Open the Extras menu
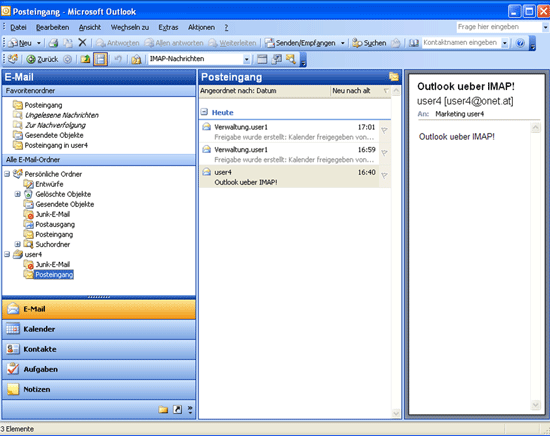This screenshot has width=550, height=436. pyautogui.click(x=168, y=27)
